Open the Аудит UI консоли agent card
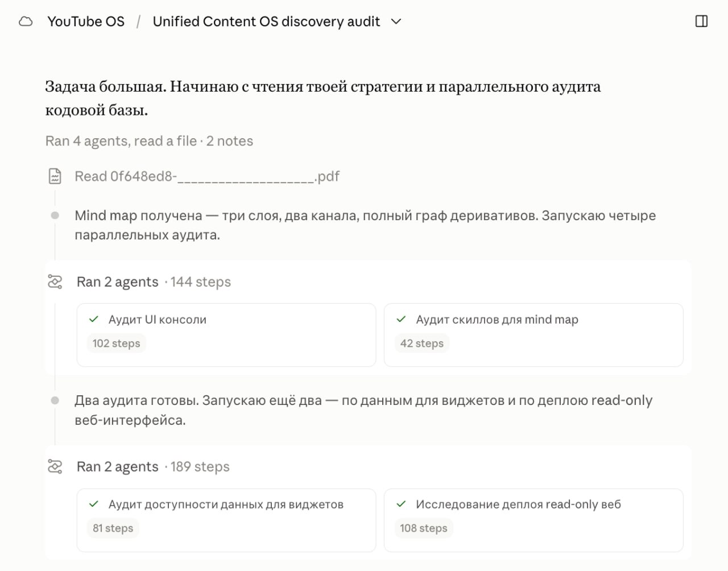 click(x=226, y=335)
